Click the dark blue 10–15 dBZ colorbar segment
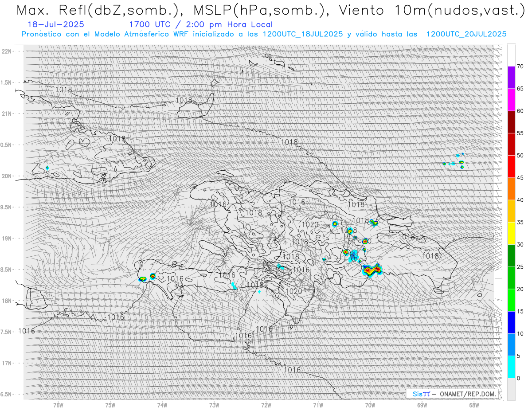The image size is (532, 411). pyautogui.click(x=511, y=322)
